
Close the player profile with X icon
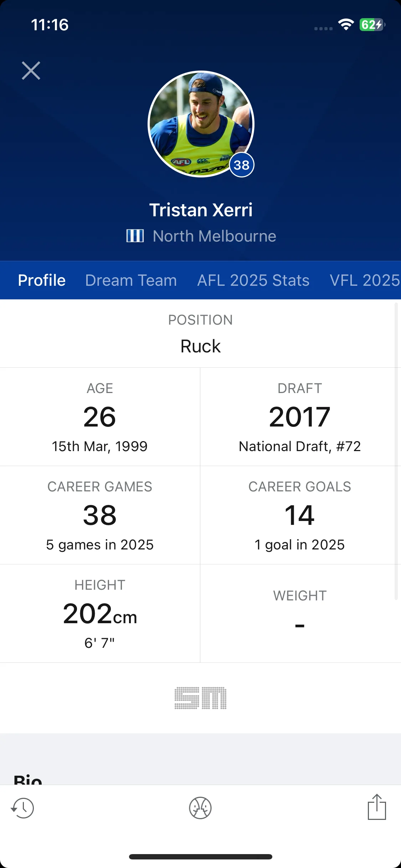coord(31,71)
